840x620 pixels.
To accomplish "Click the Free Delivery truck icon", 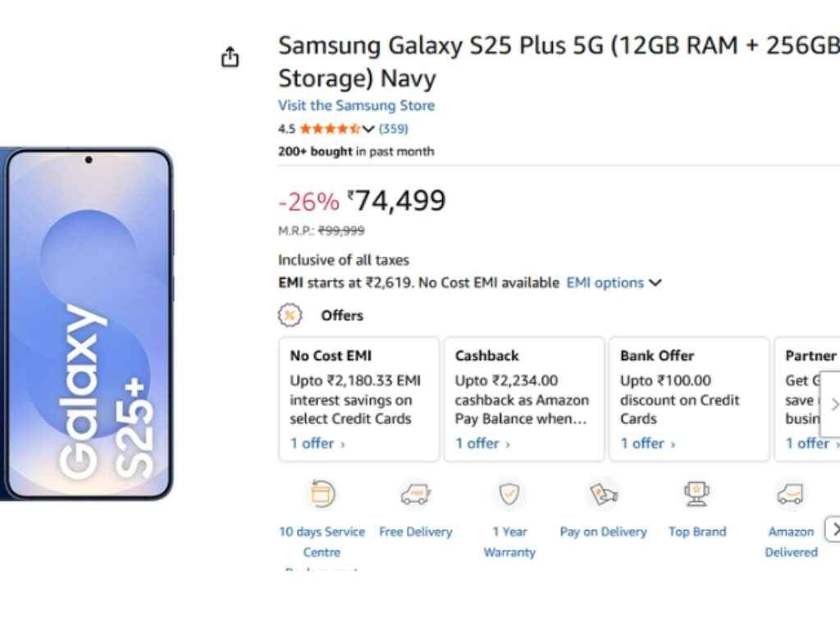I will [x=415, y=494].
